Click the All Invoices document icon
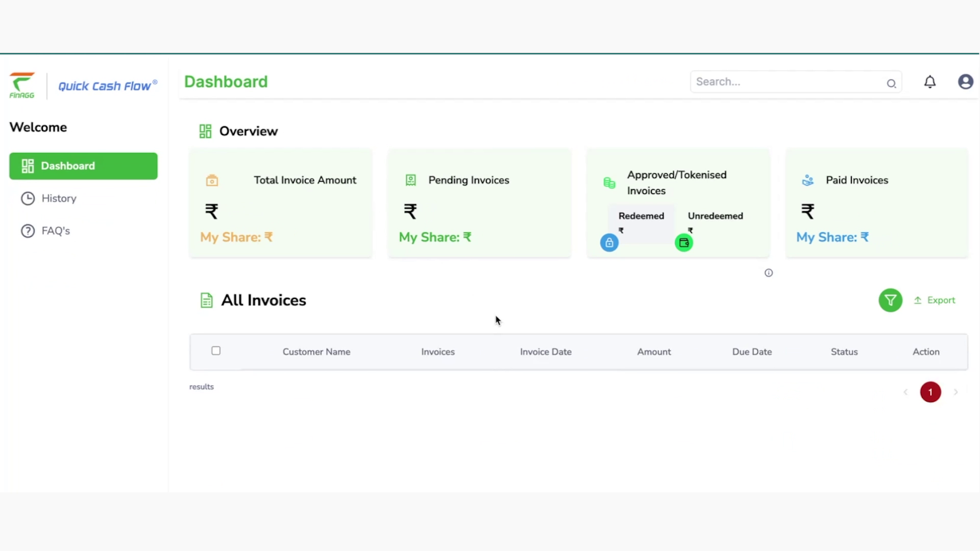980x551 pixels. (206, 300)
